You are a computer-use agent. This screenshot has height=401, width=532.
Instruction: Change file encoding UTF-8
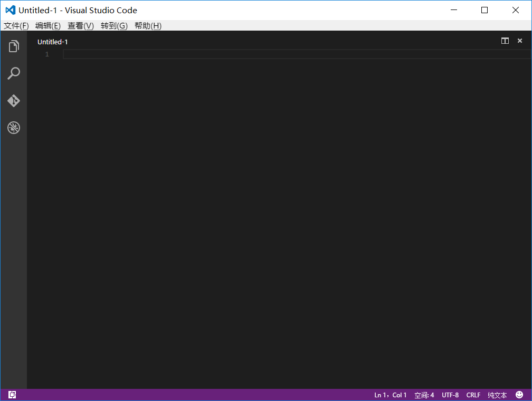(450, 395)
